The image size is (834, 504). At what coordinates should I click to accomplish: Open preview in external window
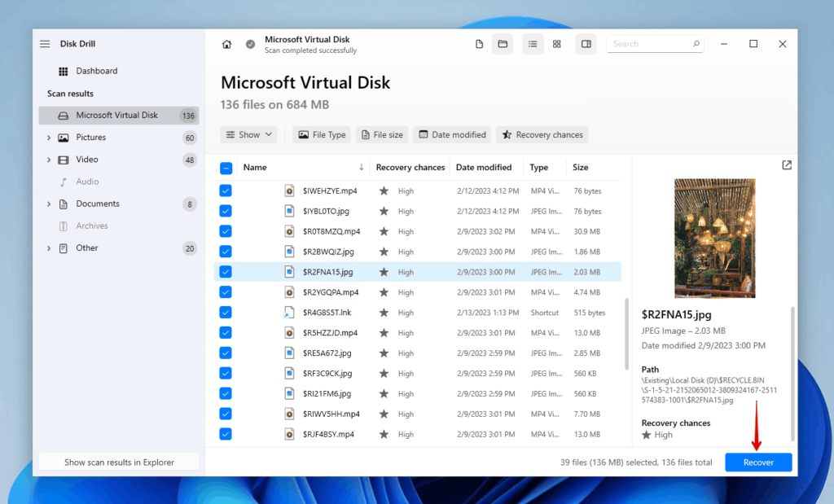(787, 164)
